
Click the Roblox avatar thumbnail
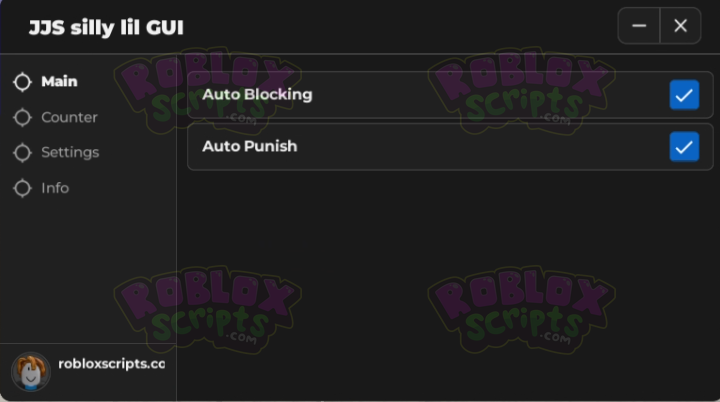coord(30,369)
